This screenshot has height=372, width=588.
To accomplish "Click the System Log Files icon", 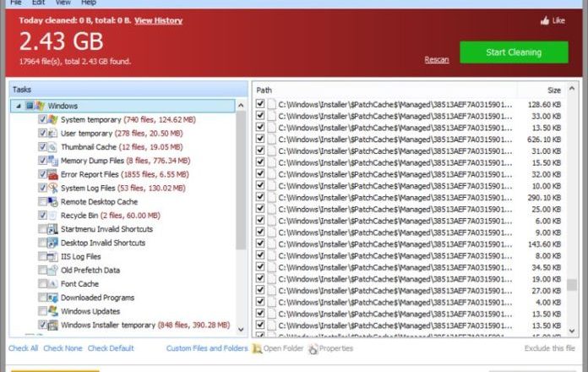I will click(x=53, y=188).
